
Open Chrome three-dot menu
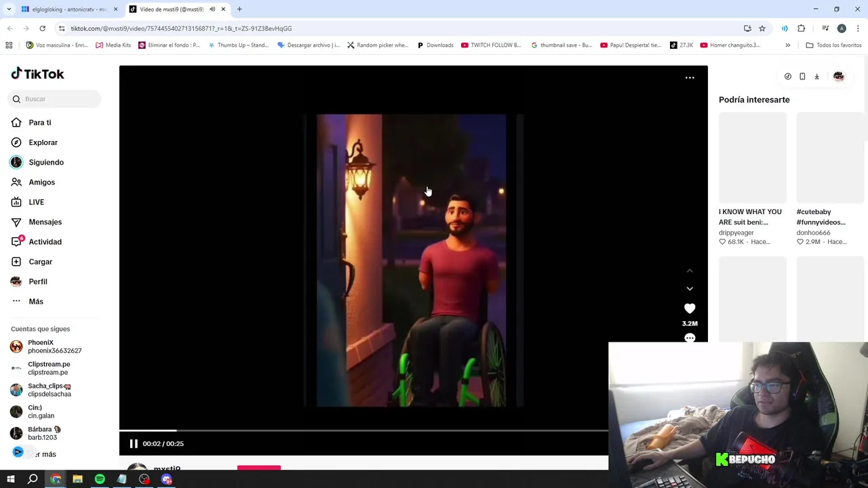click(x=859, y=28)
